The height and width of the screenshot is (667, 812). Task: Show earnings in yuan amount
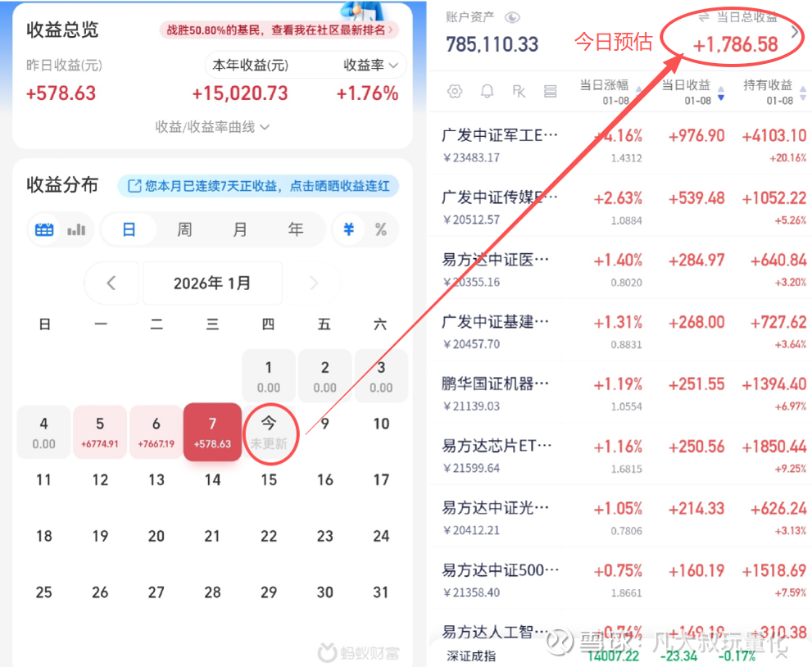(x=348, y=229)
